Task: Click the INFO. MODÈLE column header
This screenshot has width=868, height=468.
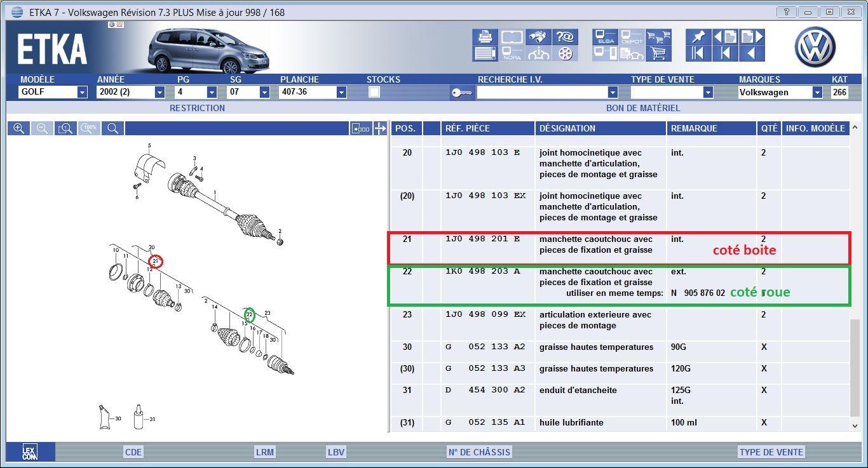Action: (816, 128)
